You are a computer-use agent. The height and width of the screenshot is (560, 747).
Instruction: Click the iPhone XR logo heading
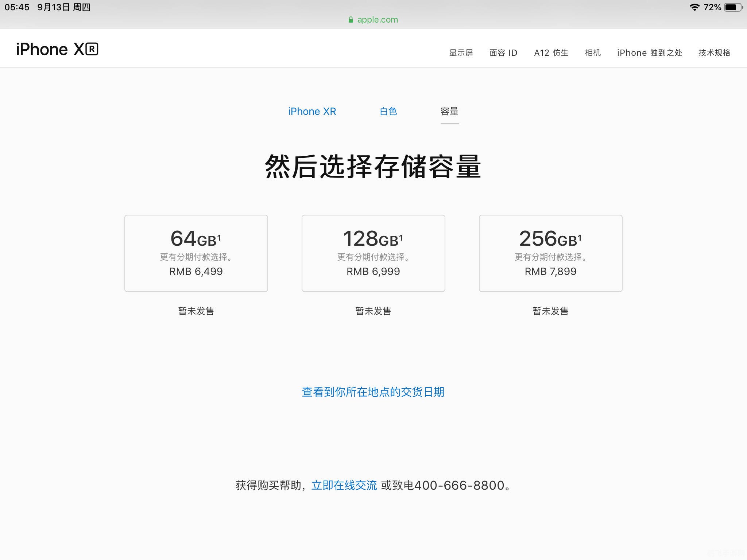click(57, 49)
